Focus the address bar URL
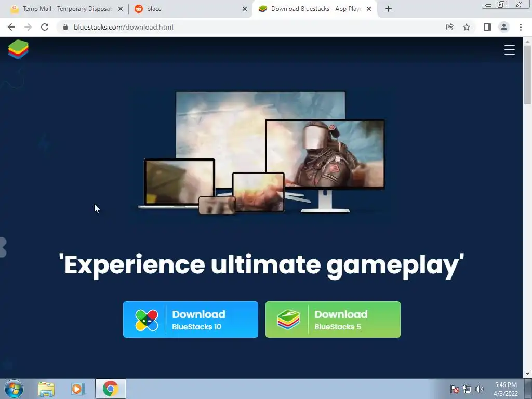The width and height of the screenshot is (532, 399). (124, 27)
